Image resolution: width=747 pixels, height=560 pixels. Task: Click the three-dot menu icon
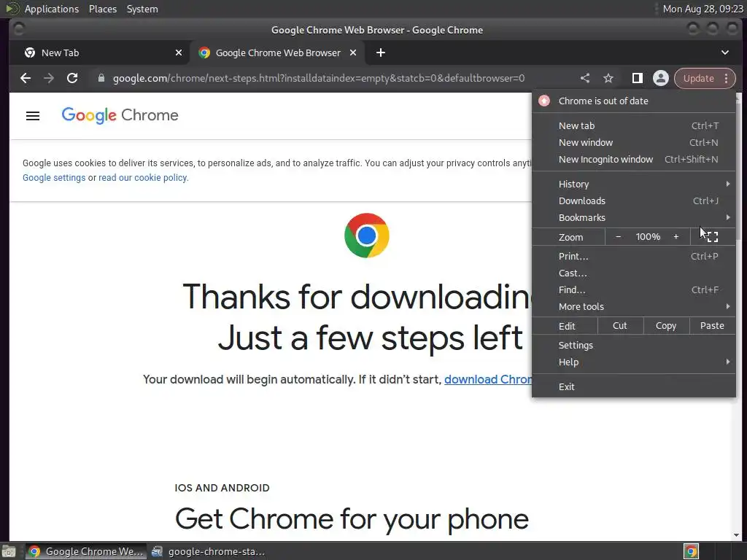click(726, 78)
